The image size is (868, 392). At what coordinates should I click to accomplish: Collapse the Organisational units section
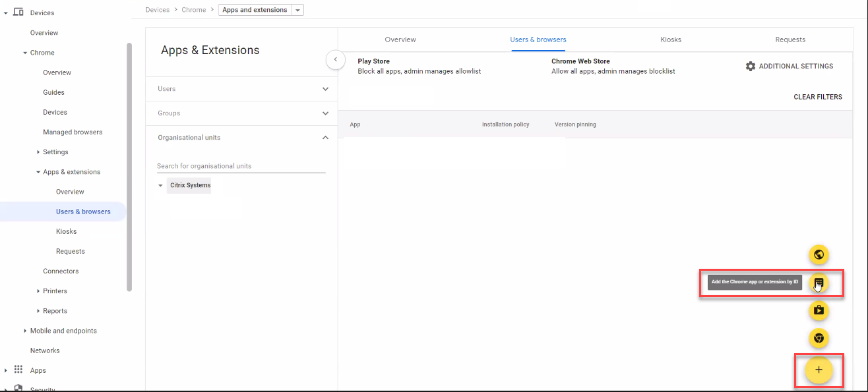tap(325, 138)
